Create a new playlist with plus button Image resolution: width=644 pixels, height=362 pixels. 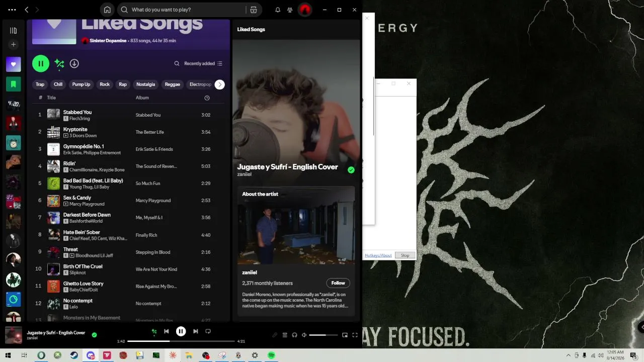tap(14, 44)
